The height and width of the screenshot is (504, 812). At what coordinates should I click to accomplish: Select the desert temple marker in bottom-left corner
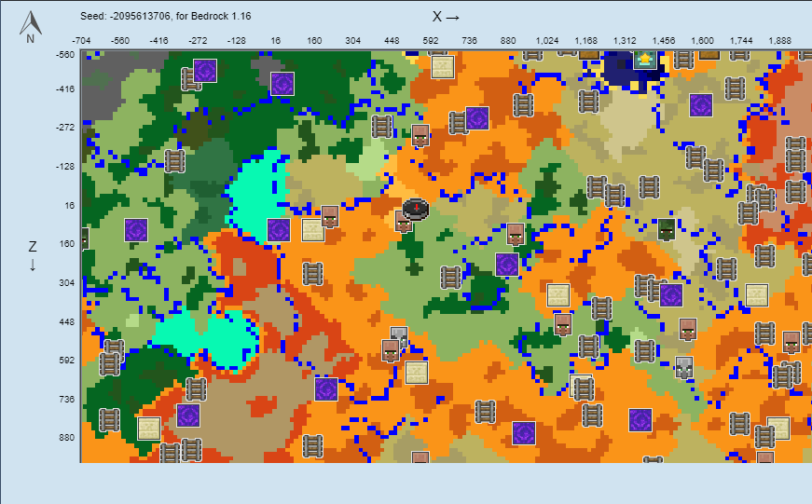148,428
